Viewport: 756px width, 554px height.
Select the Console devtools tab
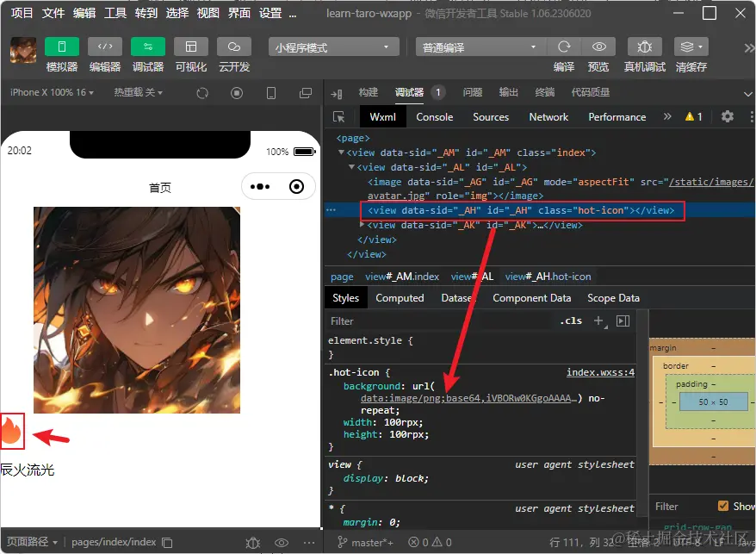pyautogui.click(x=435, y=117)
